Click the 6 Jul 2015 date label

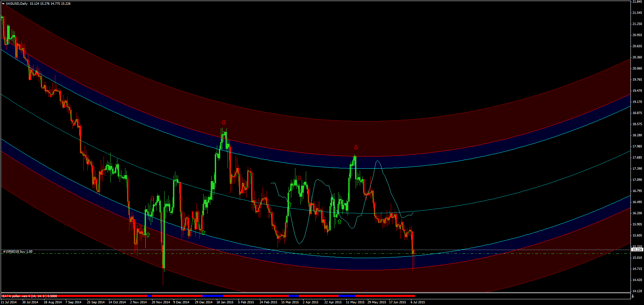pyautogui.click(x=418, y=302)
